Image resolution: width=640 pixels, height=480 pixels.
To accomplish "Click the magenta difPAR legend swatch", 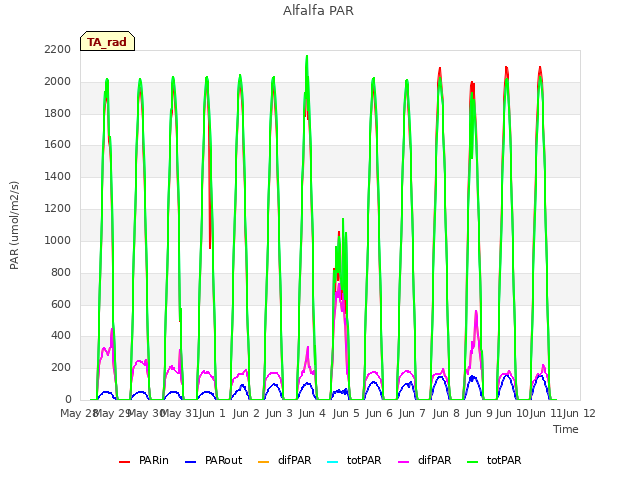I will coord(404,462).
